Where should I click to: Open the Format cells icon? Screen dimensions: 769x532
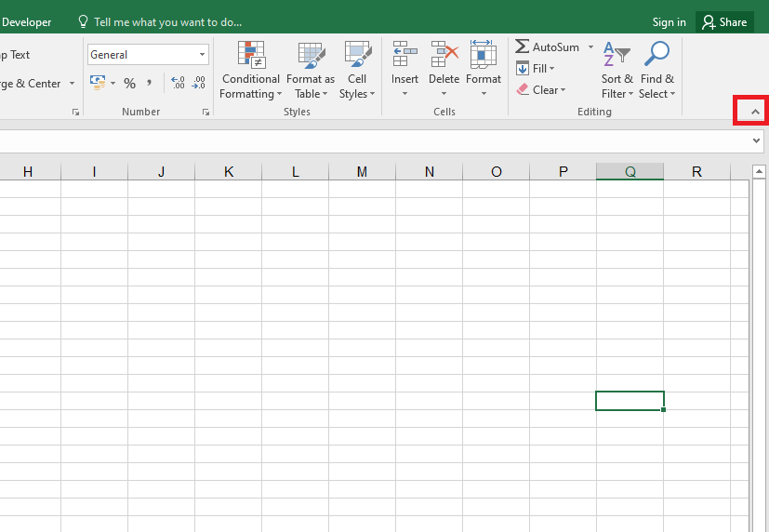pyautogui.click(x=484, y=56)
